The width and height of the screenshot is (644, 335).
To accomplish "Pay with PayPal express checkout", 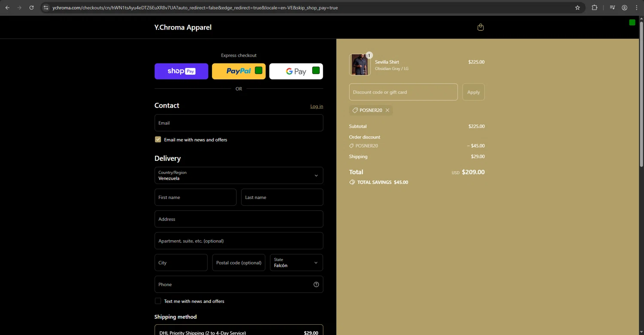I will coord(239,71).
